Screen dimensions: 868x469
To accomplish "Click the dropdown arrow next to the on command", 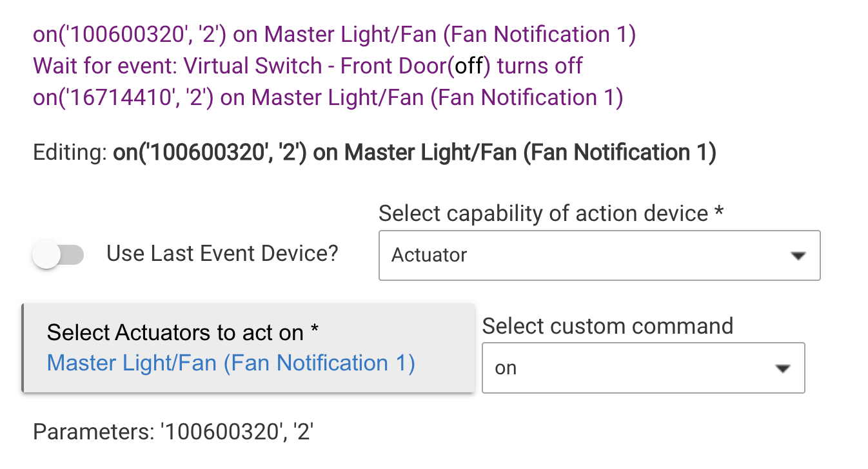I will pyautogui.click(x=782, y=368).
